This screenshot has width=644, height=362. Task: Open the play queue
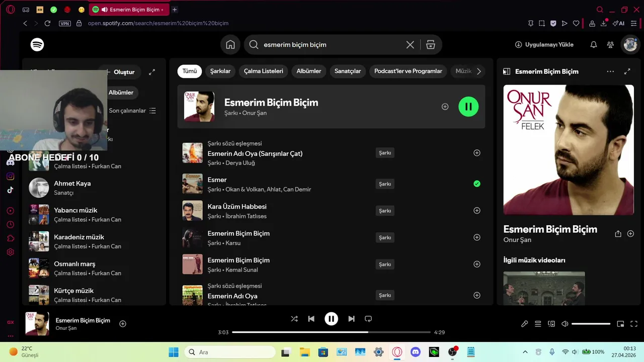coord(538,324)
